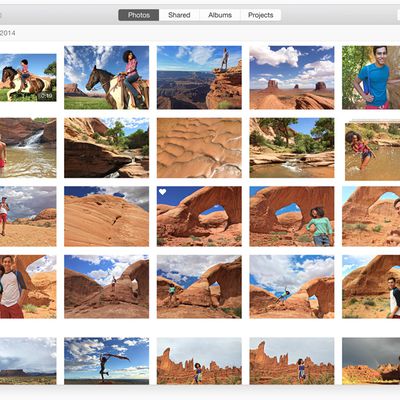
Task: Open the photo of person in teal standing below arch
Action: [199, 287]
